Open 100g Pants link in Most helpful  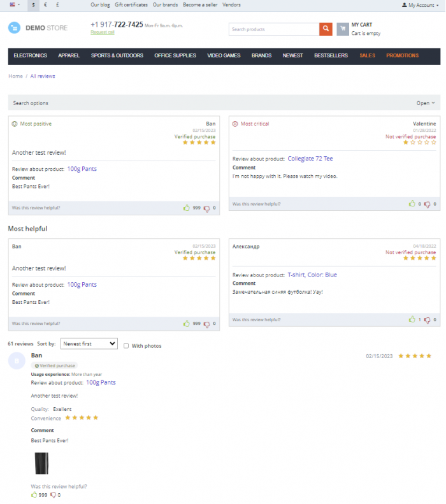pyautogui.click(x=82, y=284)
